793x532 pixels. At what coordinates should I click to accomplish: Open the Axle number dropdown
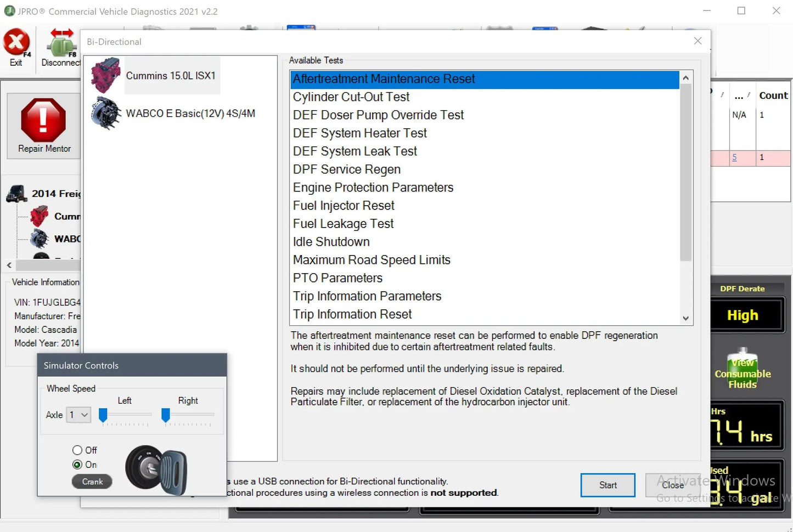pos(78,415)
